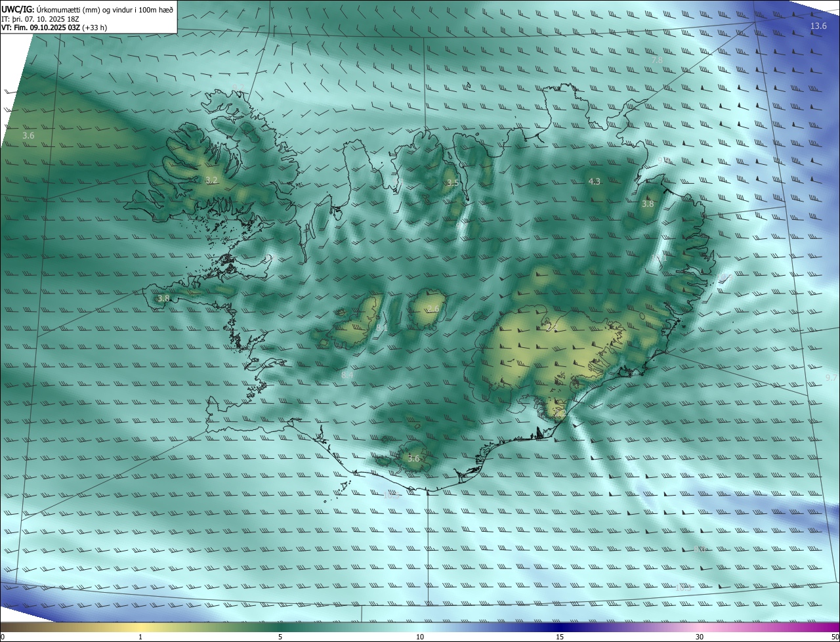
Task: Click the 2.6 value on the glacier
Action: 433,309
